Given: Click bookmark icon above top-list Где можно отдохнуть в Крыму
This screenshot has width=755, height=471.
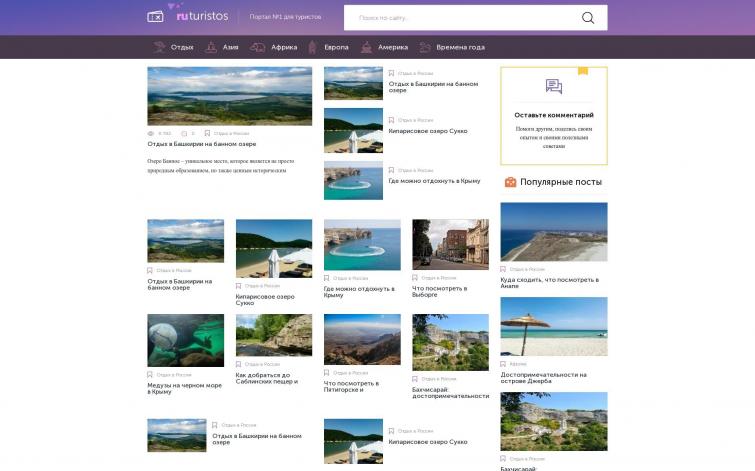Looking at the screenshot, I should (391, 170).
